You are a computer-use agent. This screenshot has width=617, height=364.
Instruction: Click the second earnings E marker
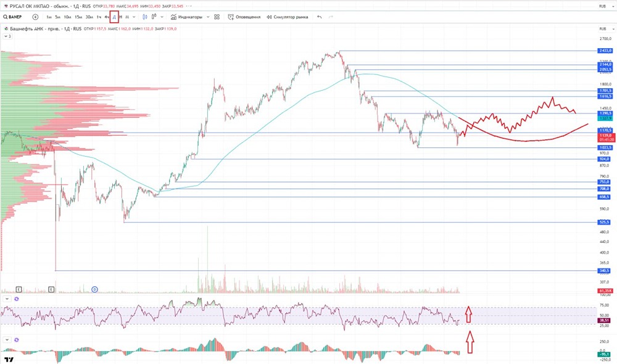[51, 289]
